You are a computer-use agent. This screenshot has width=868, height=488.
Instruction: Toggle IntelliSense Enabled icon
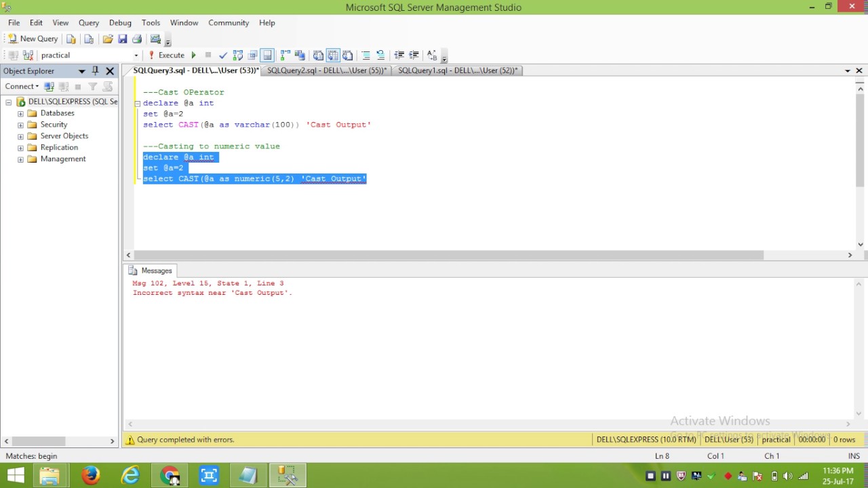coord(267,56)
